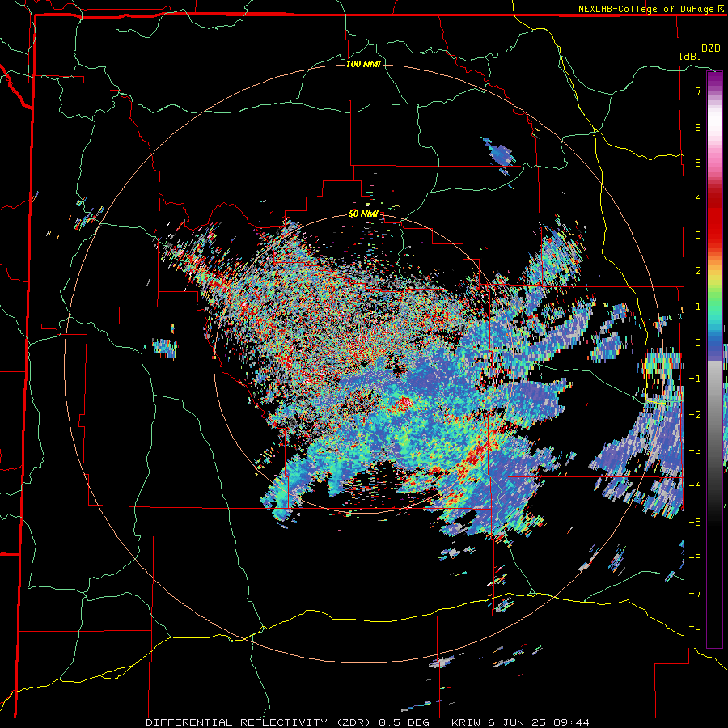Click the 7 value on the color scale
This screenshot has width=728, height=728.
698,91
